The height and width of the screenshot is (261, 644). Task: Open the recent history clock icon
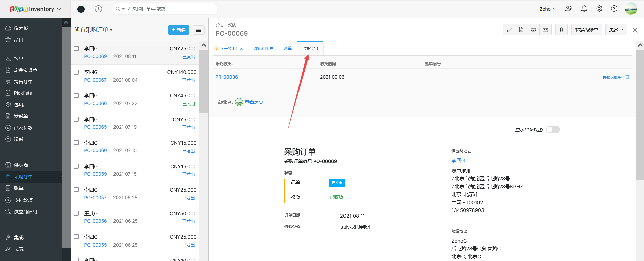point(98,9)
